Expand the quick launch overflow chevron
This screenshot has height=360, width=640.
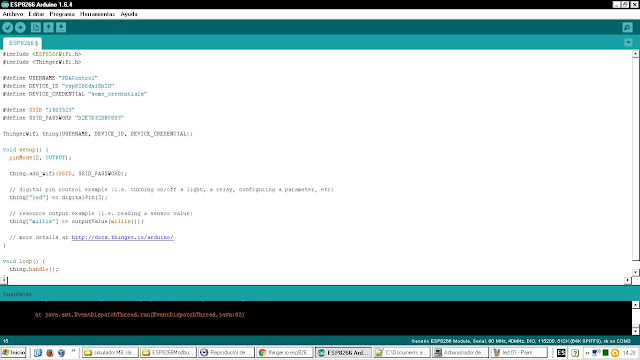(73, 351)
